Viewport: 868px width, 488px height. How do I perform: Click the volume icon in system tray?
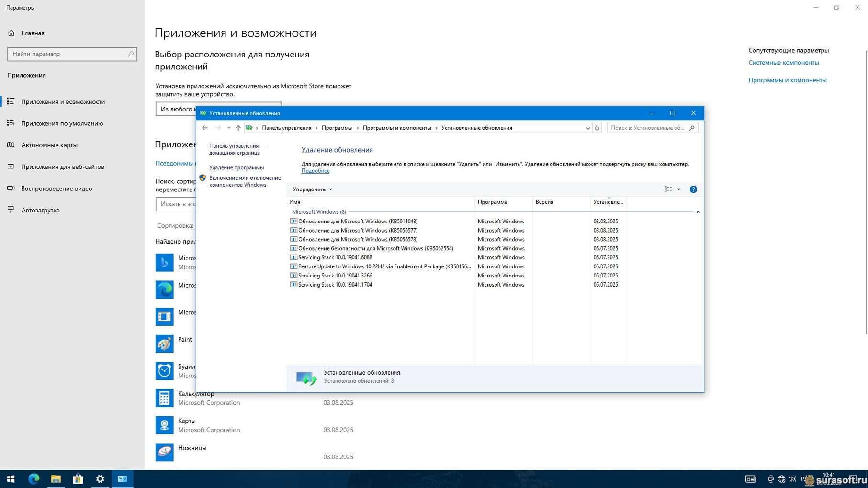[792, 479]
